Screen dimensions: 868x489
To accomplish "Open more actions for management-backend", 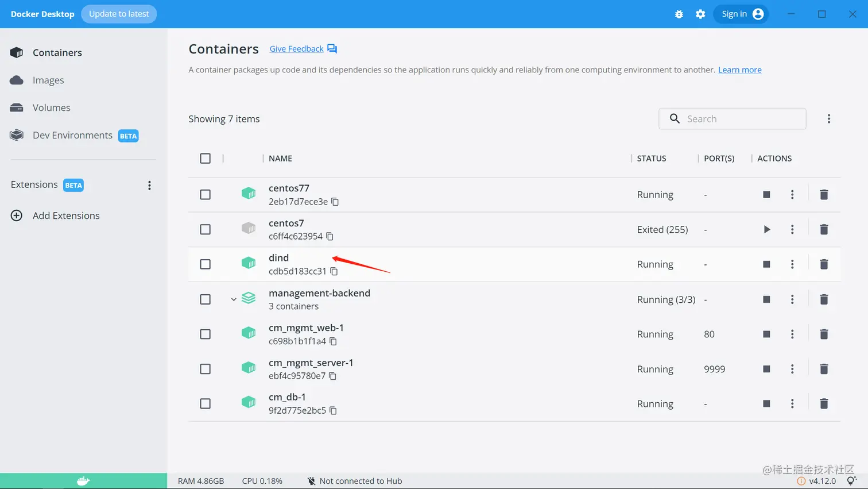I will [x=792, y=299].
